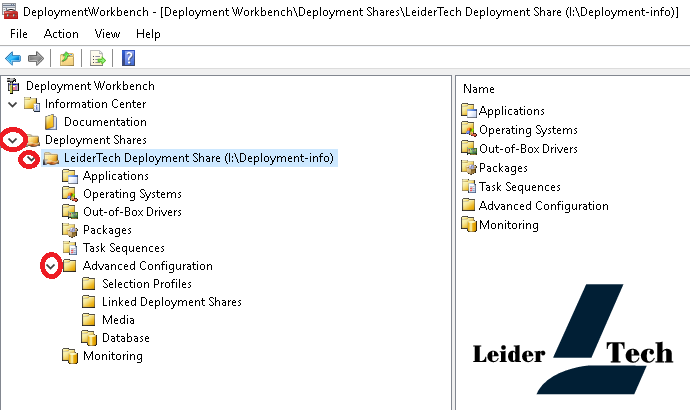Open the Help menu

148,34
